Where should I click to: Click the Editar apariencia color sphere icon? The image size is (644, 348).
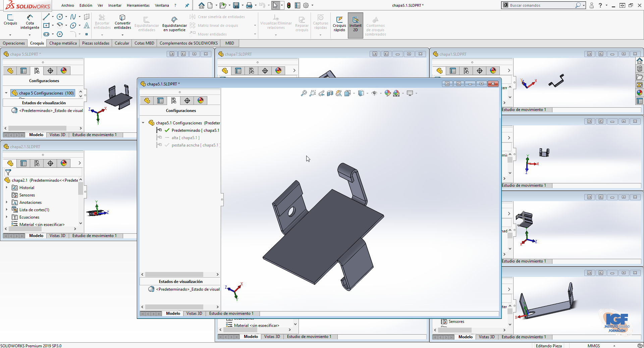[x=387, y=93]
